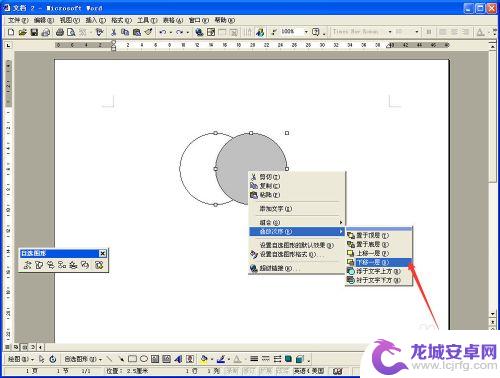The image size is (500, 378).
Task: Click the Print icon in toolbar
Action: [x=60, y=32]
